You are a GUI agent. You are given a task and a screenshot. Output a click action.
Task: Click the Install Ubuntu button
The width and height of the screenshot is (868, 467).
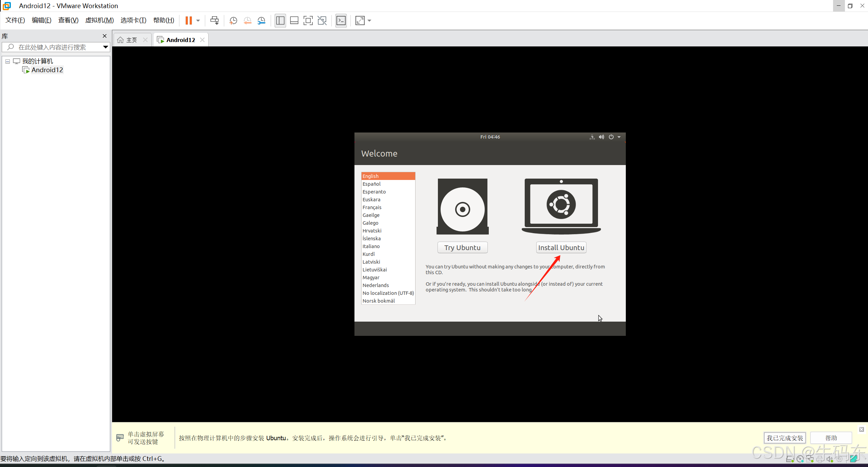click(561, 247)
